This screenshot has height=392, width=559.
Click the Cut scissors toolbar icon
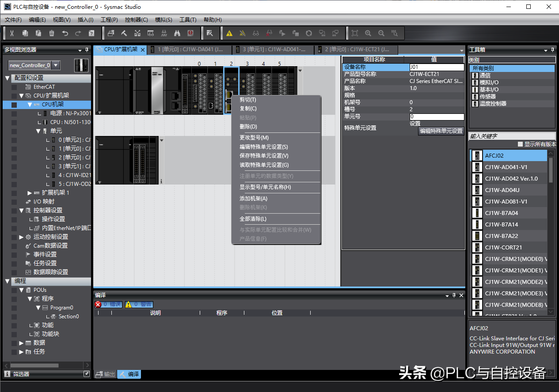tap(12, 33)
